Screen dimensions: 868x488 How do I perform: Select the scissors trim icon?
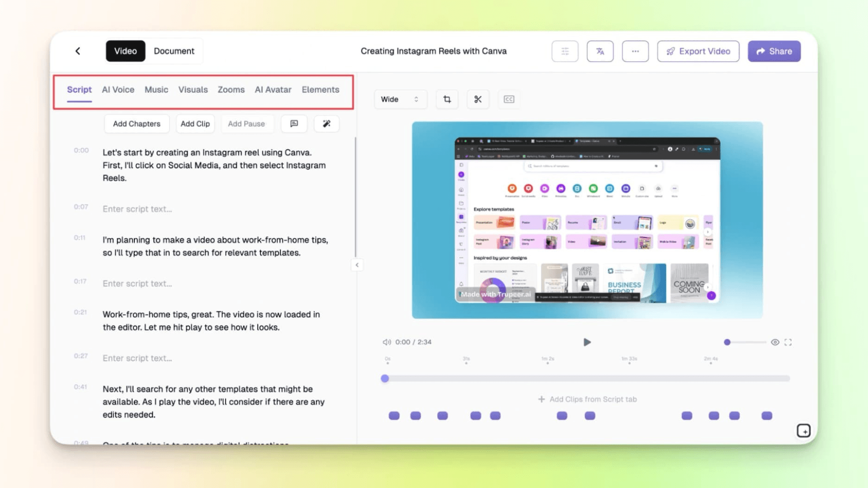(478, 99)
